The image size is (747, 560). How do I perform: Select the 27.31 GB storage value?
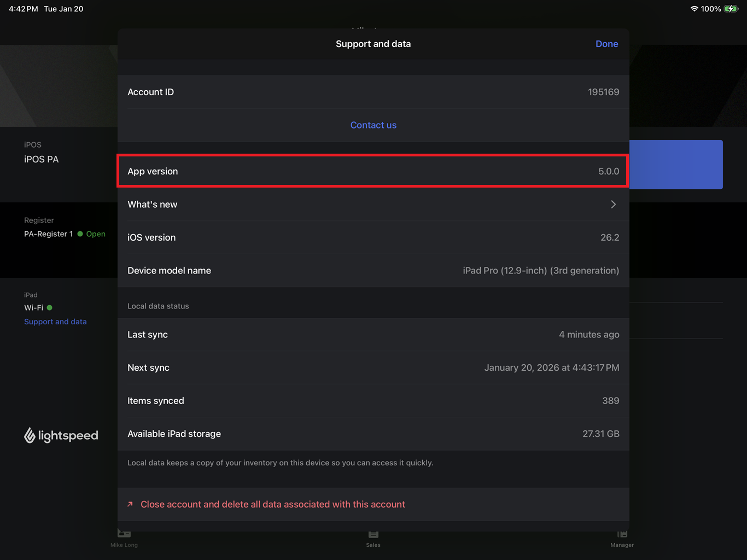601,434
